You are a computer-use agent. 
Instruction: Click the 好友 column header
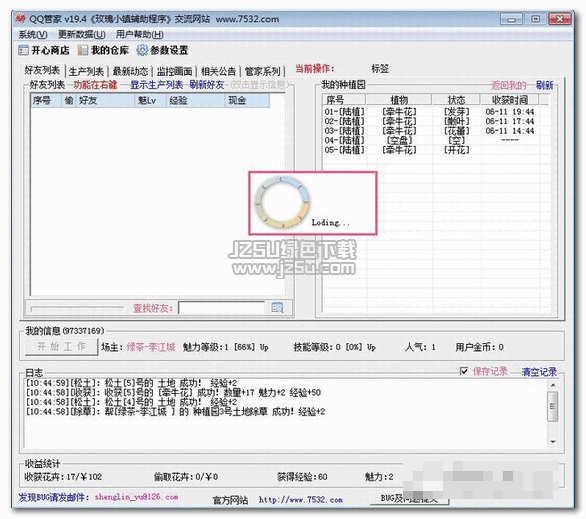[x=106, y=101]
